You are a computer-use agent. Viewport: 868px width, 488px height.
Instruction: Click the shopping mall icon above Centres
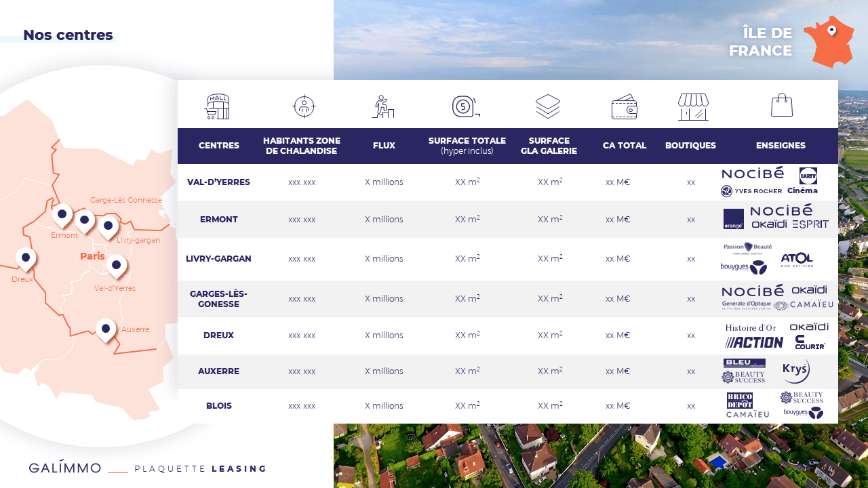coord(218,106)
